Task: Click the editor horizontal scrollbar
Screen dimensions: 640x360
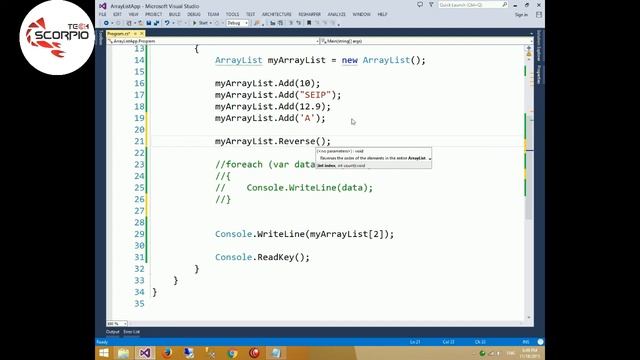Action: 325,324
